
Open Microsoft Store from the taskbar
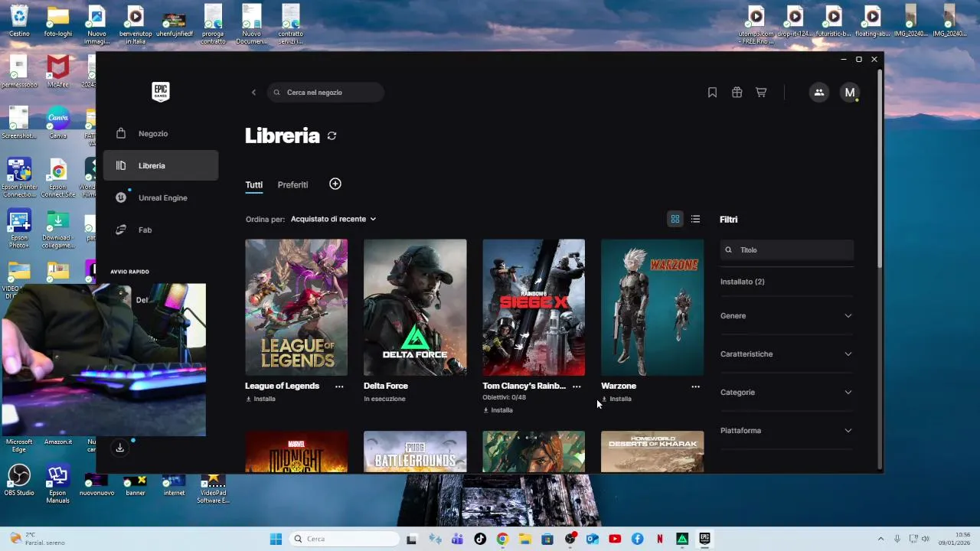point(547,539)
